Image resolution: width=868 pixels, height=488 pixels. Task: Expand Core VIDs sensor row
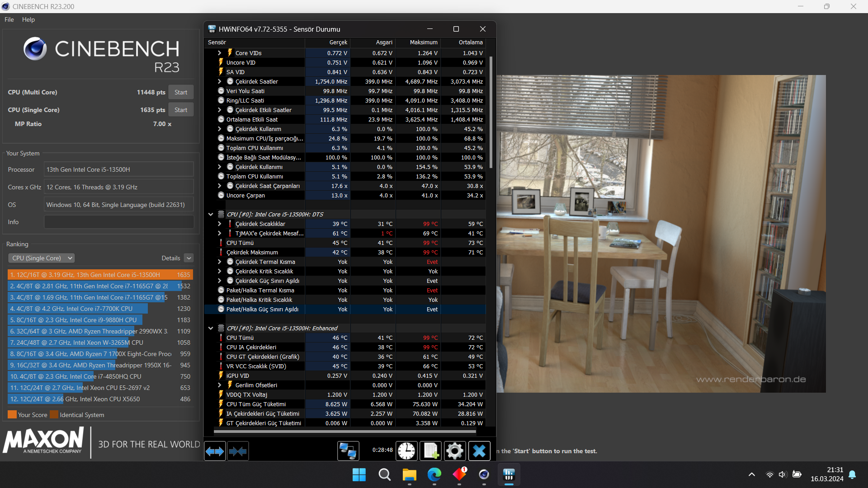tap(220, 53)
